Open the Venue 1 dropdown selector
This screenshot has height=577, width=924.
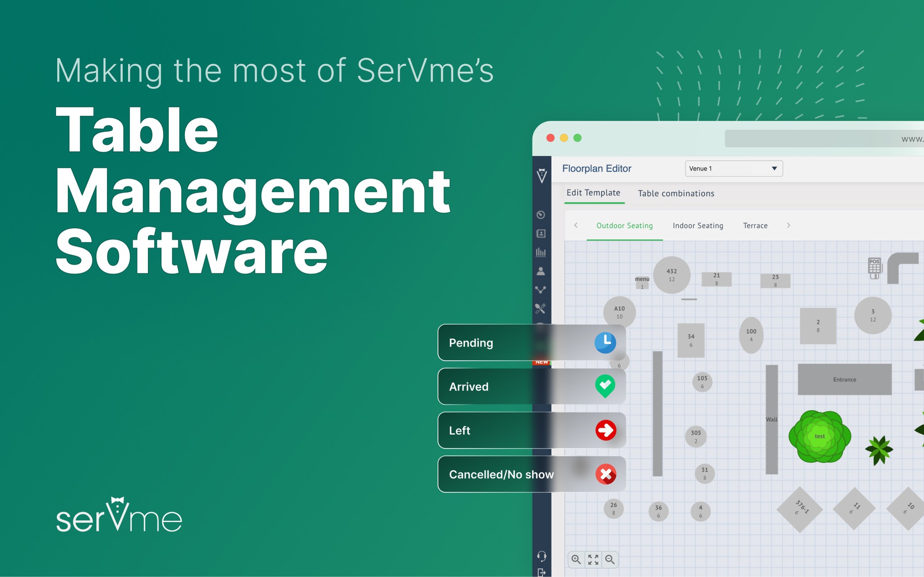click(x=734, y=168)
